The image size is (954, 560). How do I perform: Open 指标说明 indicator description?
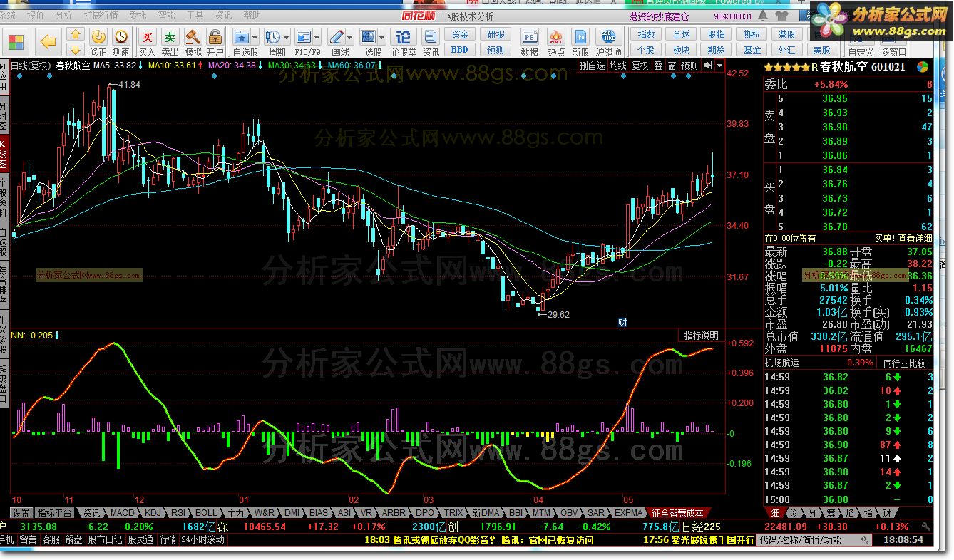(702, 335)
